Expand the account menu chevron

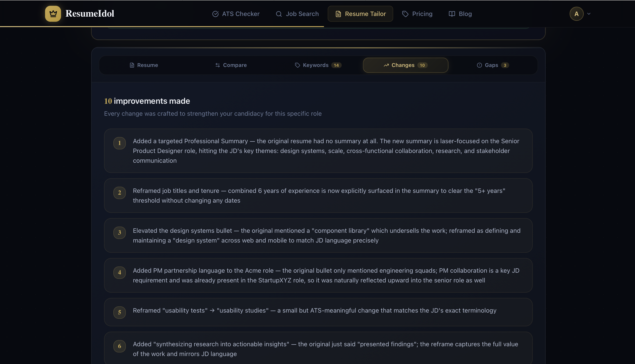click(589, 14)
